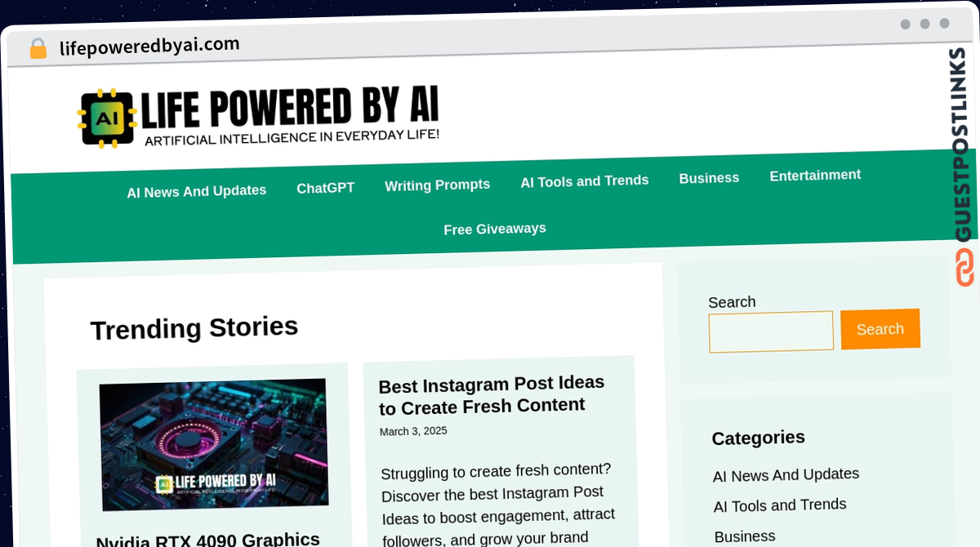980x547 pixels.
Task: Click the lifepoweredbyai.com address text
Action: (x=149, y=46)
